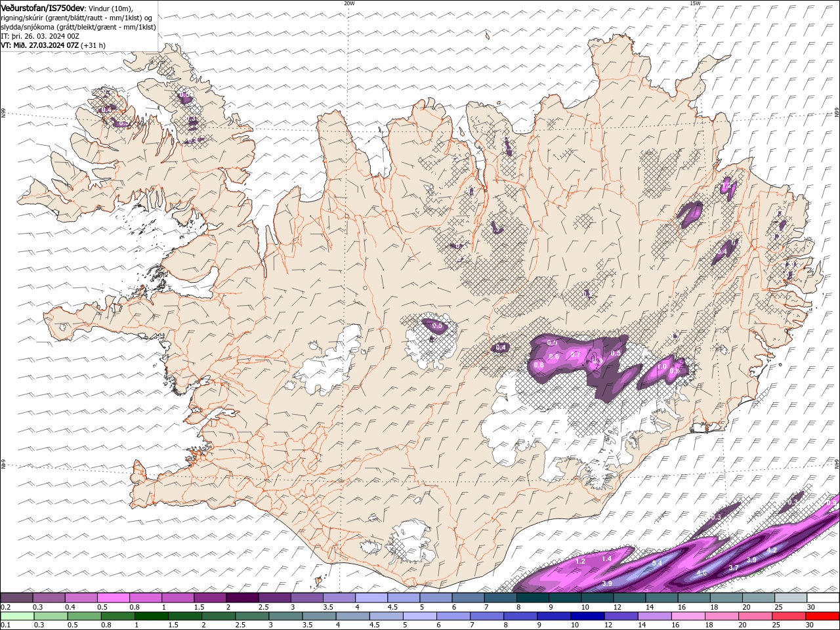
Task: Click the '15W' longitude label at top
Action: [695, 3]
